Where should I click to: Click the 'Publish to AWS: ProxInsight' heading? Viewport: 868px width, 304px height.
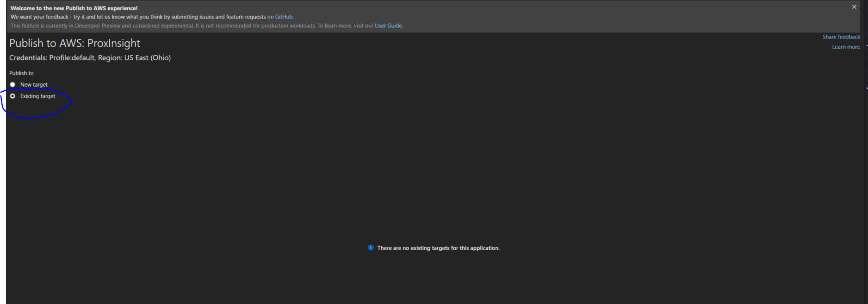coord(74,43)
